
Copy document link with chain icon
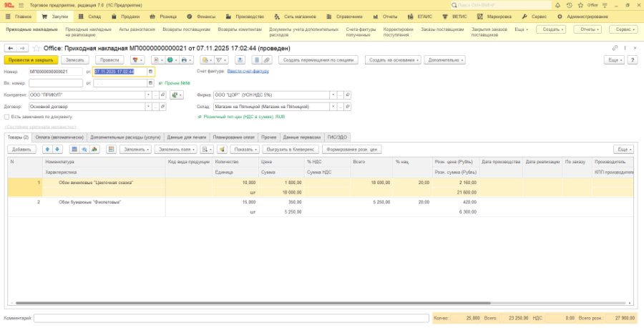tap(615, 49)
